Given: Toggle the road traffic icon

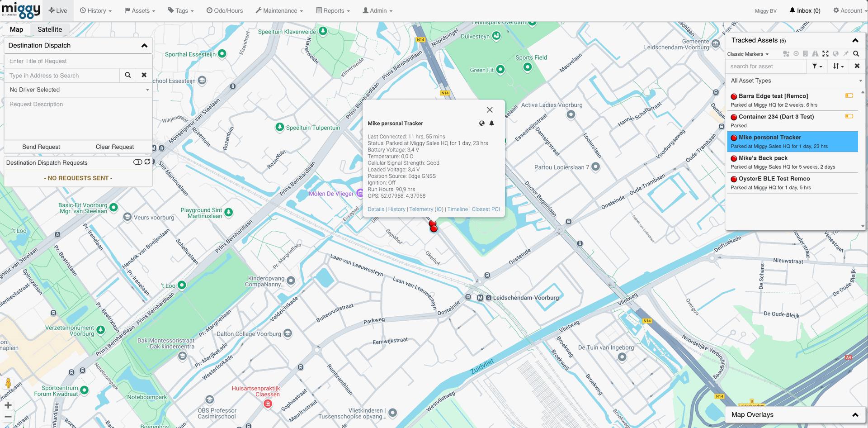Looking at the screenshot, I should [815, 53].
